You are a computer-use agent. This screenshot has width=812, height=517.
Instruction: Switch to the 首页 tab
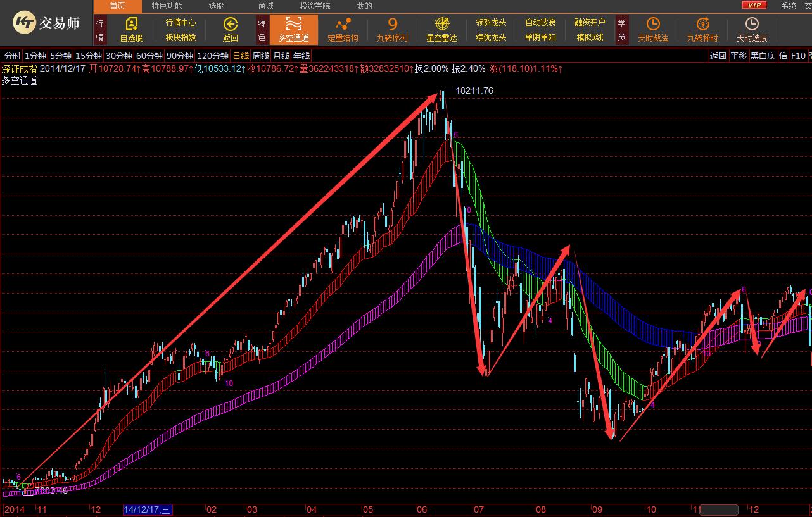point(117,6)
